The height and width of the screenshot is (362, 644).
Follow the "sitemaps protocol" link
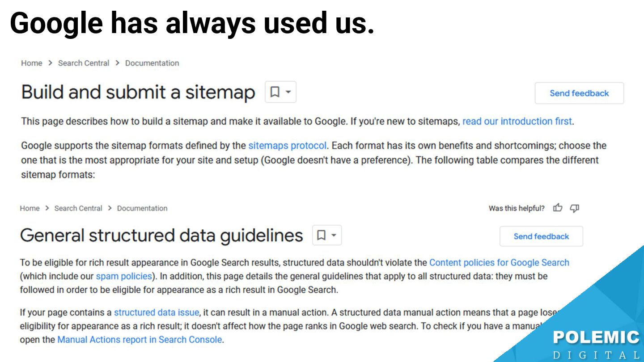287,145
